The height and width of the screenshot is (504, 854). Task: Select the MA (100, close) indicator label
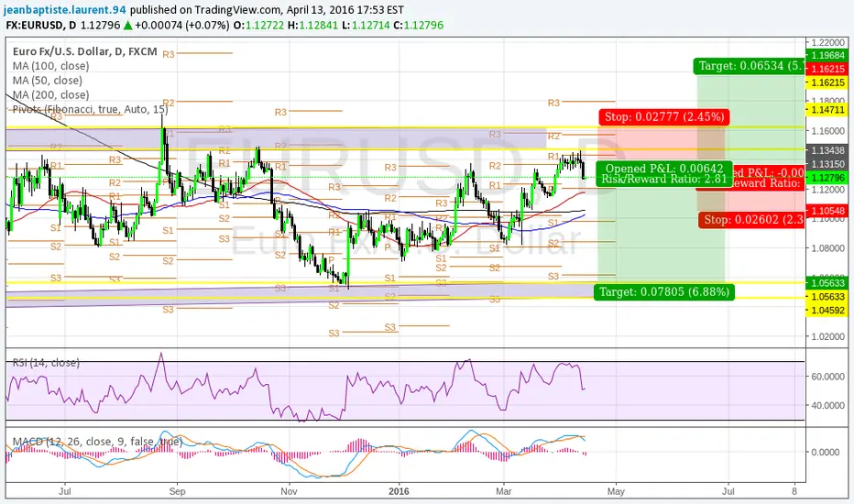click(x=50, y=66)
